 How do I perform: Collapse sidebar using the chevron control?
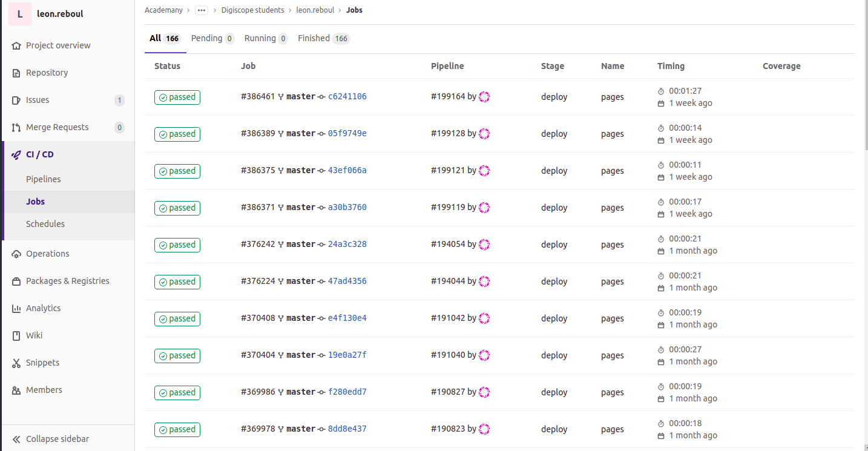16,439
